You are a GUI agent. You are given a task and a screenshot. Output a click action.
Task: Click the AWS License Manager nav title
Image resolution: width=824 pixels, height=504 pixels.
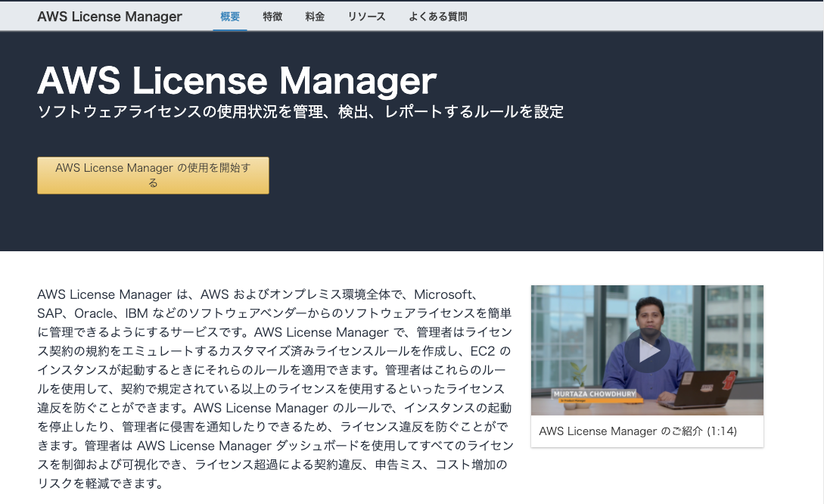109,17
